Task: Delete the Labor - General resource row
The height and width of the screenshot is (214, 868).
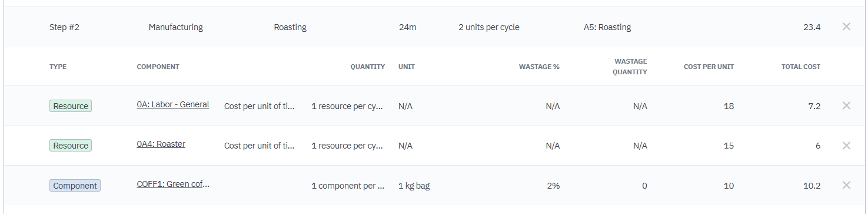Action: (846, 106)
